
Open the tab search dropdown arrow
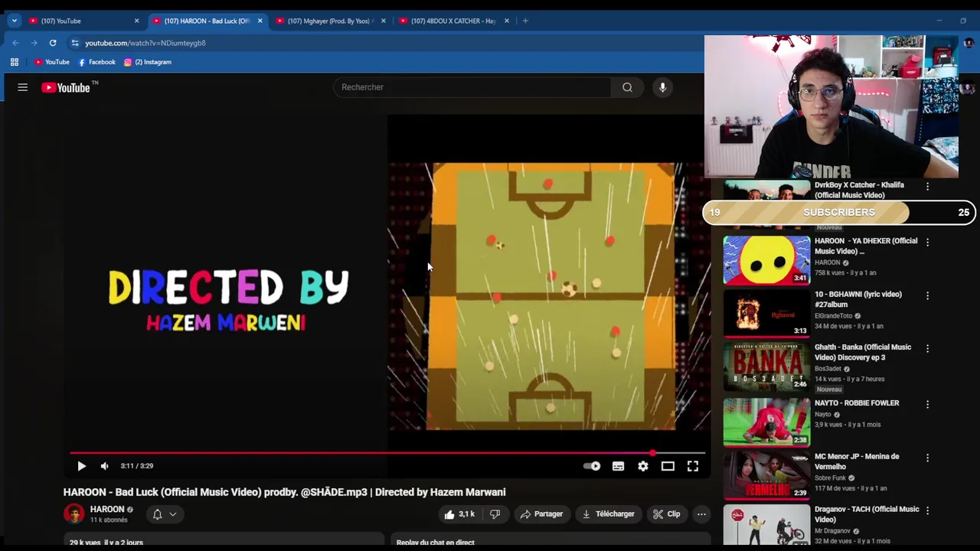14,21
